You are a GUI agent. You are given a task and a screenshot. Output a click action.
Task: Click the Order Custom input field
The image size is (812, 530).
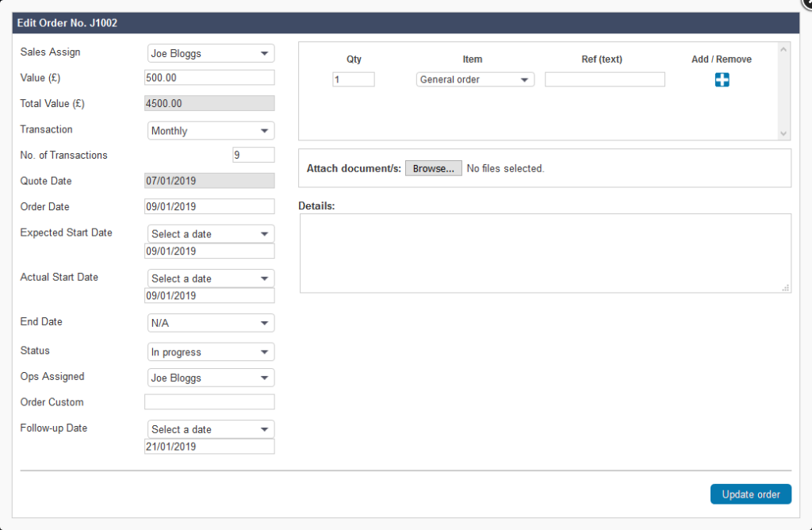[x=209, y=402]
